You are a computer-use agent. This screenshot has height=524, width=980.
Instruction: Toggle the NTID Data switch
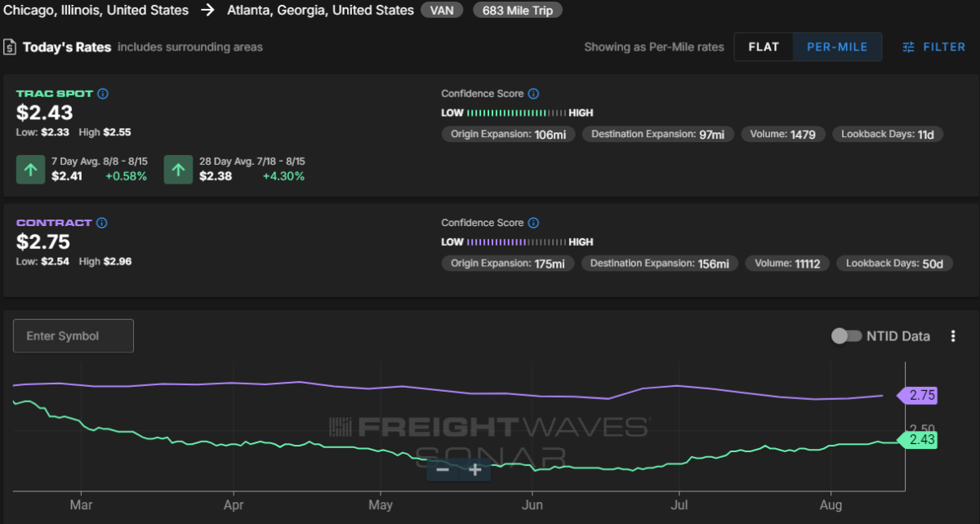846,336
